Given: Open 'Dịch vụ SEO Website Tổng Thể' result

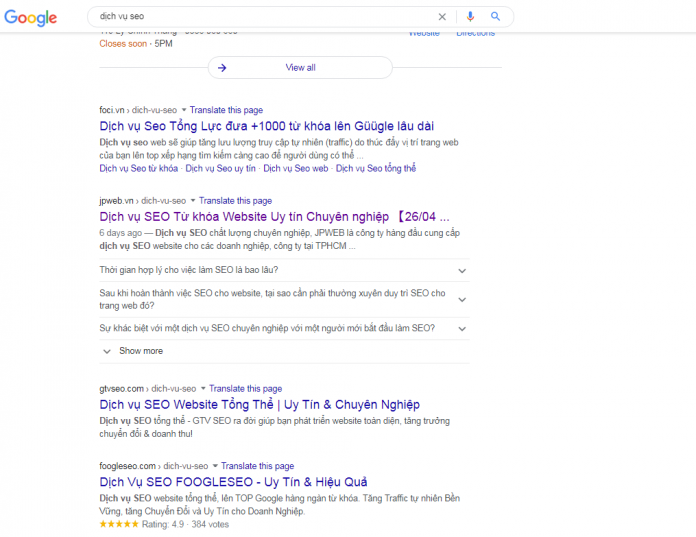Looking at the screenshot, I should tap(260, 405).
